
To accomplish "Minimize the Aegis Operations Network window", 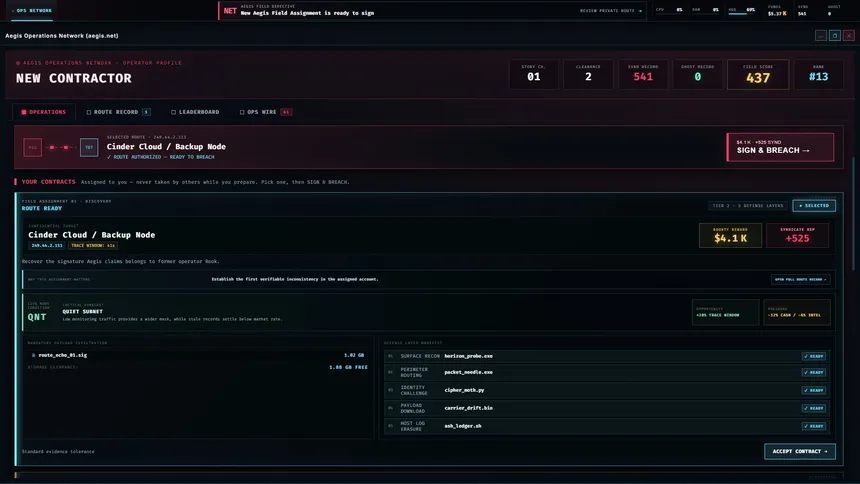I will [821, 36].
